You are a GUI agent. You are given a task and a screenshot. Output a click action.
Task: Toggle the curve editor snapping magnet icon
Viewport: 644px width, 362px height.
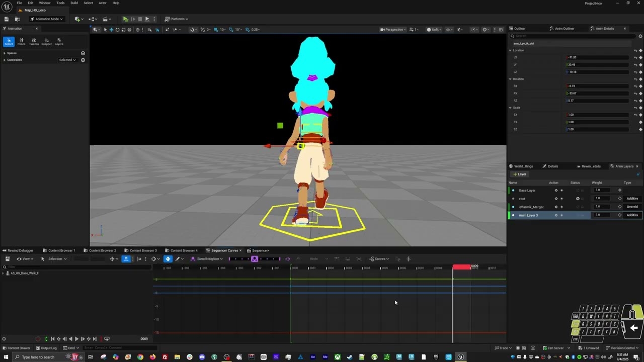pos(126,259)
